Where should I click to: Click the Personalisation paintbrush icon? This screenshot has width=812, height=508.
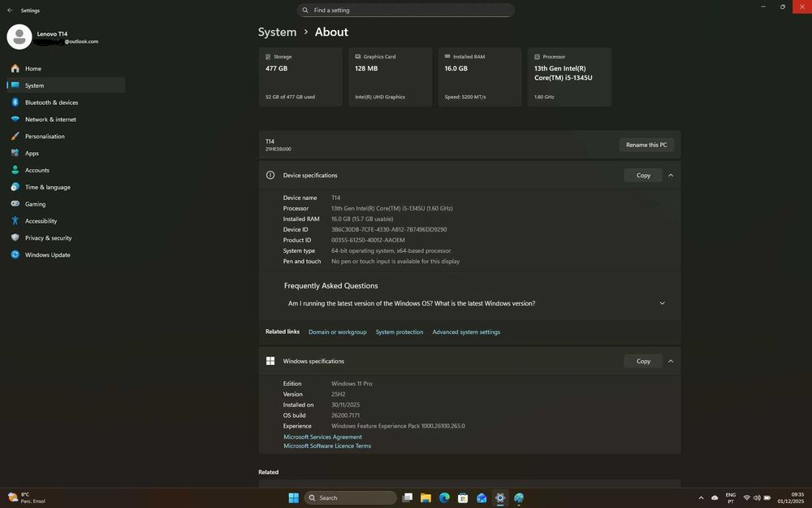point(15,137)
